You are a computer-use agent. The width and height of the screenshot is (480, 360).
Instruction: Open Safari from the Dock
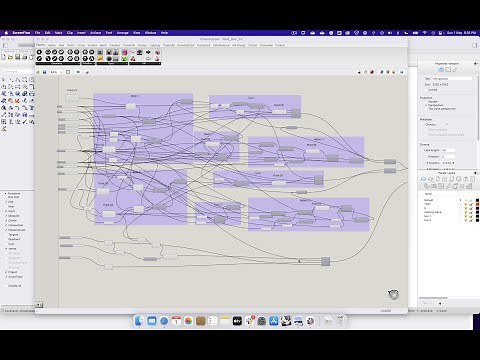164,321
